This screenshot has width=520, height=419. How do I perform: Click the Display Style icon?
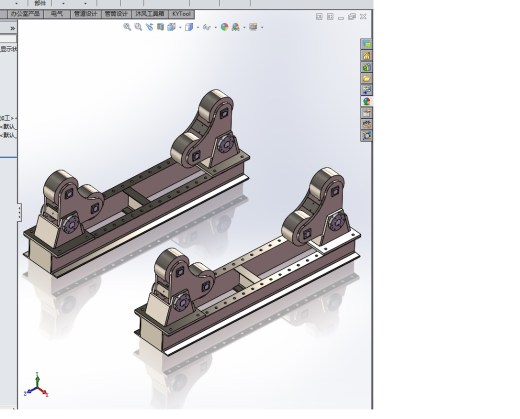[189, 27]
